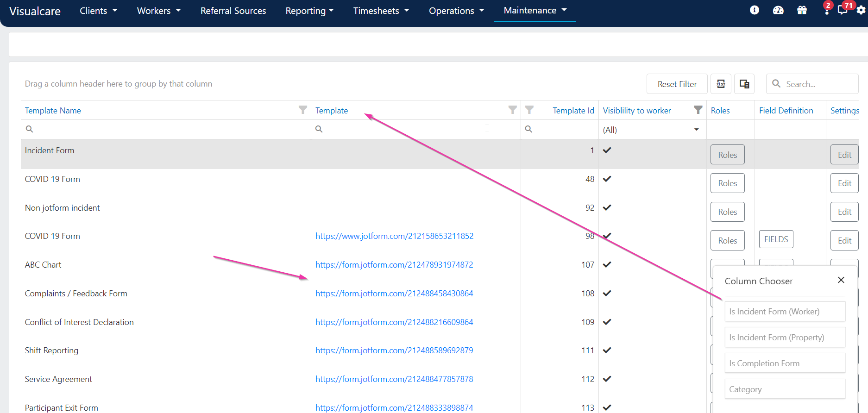The width and height of the screenshot is (868, 413).
Task: Sort by Template Name column header
Action: coord(53,110)
